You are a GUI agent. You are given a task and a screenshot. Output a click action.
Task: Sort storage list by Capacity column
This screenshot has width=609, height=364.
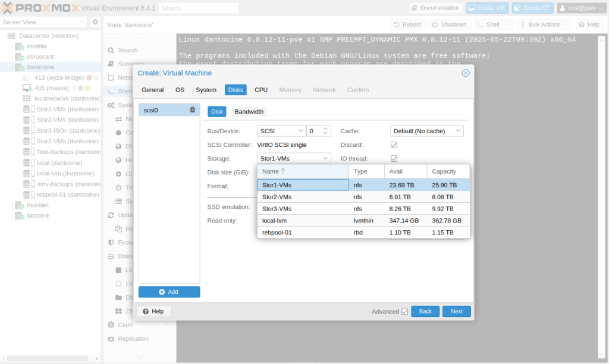click(x=448, y=171)
